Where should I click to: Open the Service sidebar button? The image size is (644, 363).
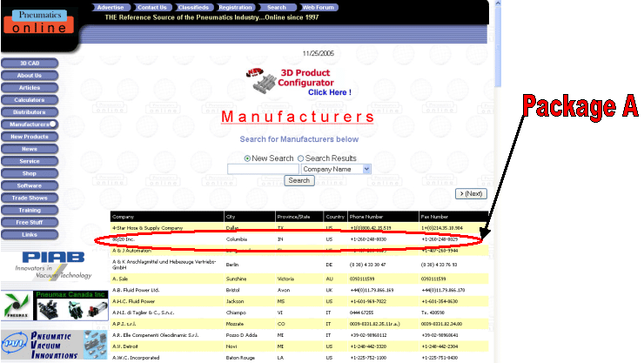[30, 161]
